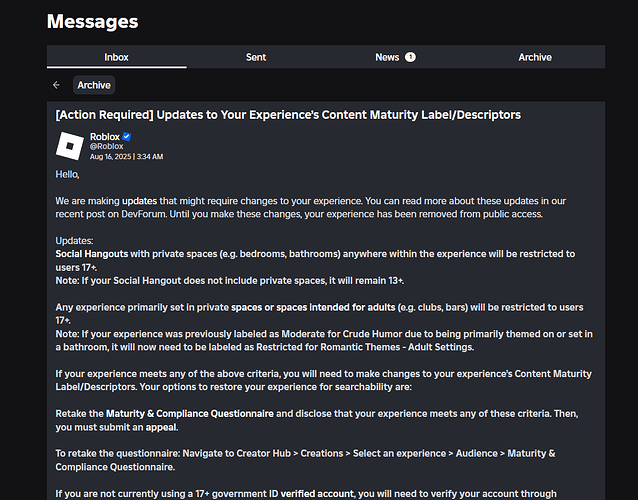Click the Messages page heading

coord(92,21)
